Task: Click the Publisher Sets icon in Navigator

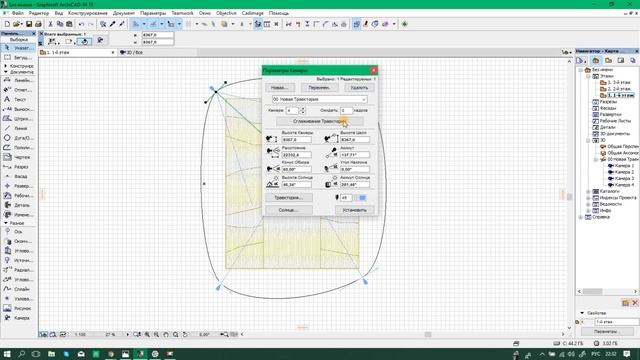Action: 633,60
